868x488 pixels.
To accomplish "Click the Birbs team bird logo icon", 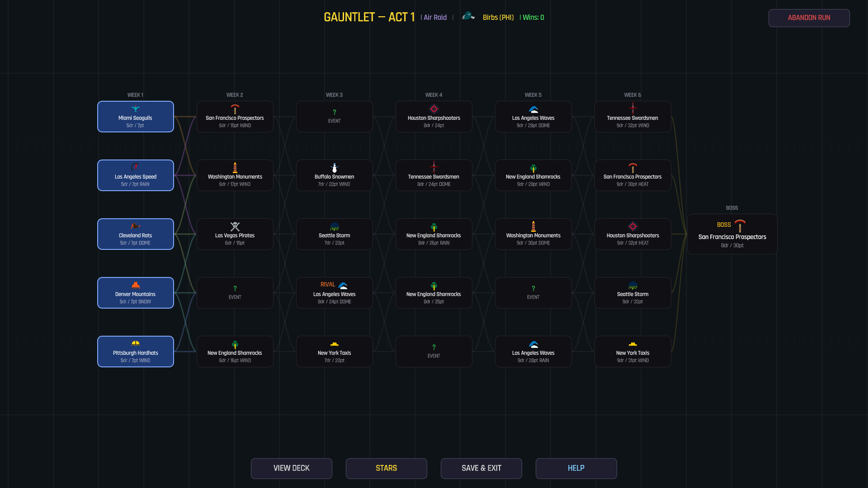I will point(468,17).
